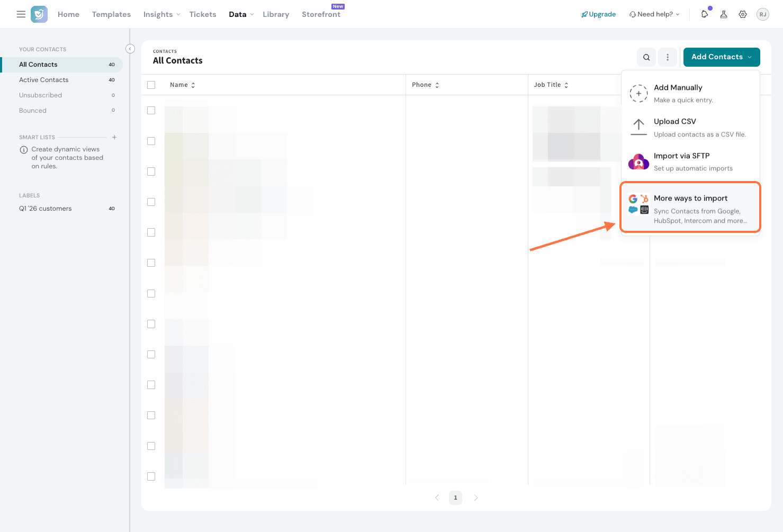The width and height of the screenshot is (783, 532).
Task: Open Active Contacts list
Action: pyautogui.click(x=44, y=80)
